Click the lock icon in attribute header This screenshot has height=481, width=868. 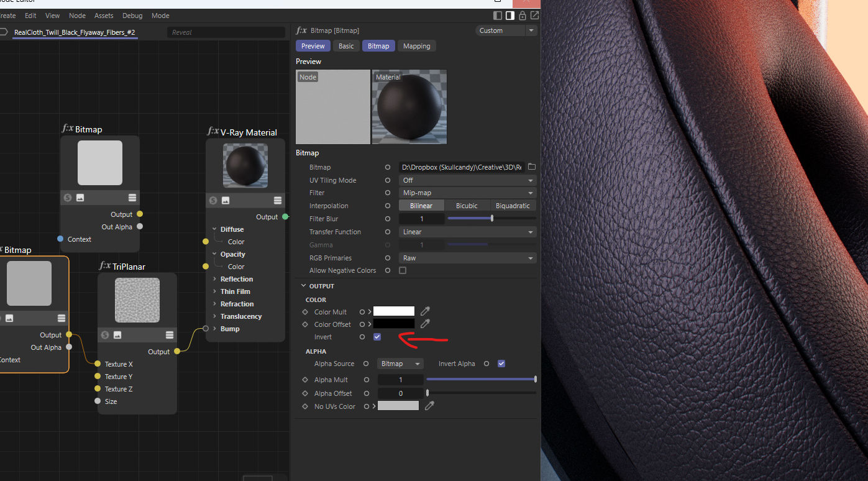coord(523,16)
